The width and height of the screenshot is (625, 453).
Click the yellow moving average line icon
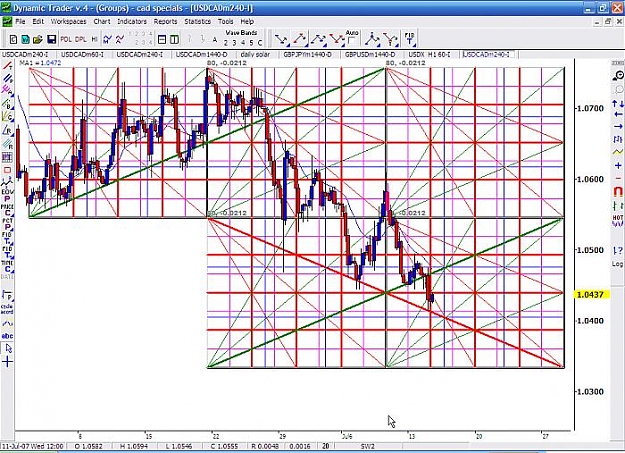click(618, 152)
